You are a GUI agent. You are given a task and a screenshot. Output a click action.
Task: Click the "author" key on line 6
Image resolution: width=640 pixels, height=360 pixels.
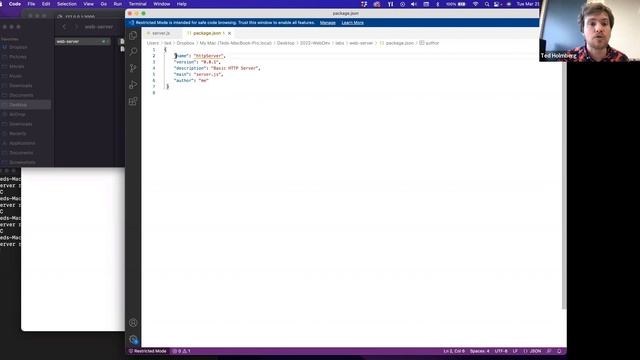(183, 80)
